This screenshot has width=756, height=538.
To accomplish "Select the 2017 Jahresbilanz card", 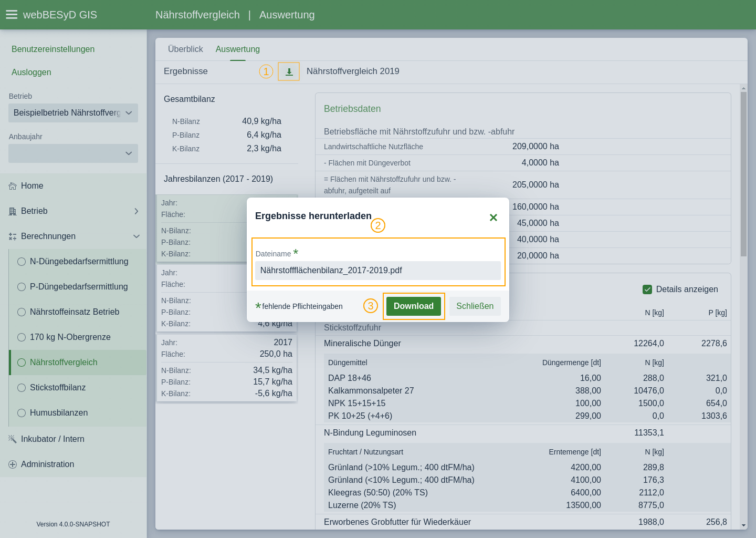I will click(227, 368).
